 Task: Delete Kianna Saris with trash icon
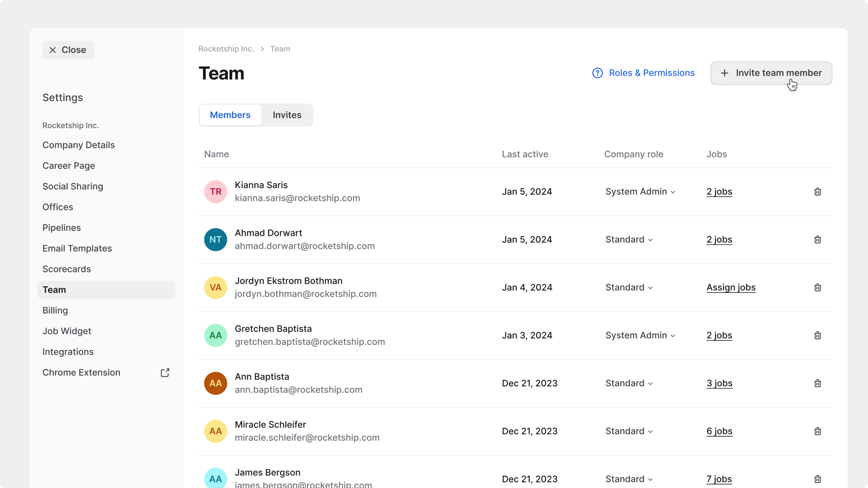click(817, 192)
